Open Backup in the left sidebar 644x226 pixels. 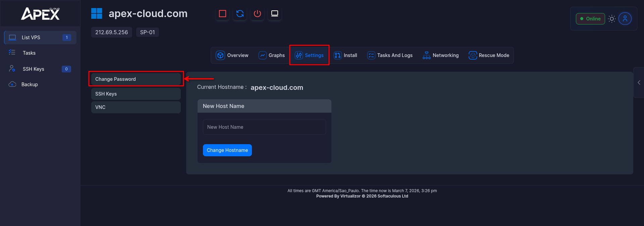30,84
